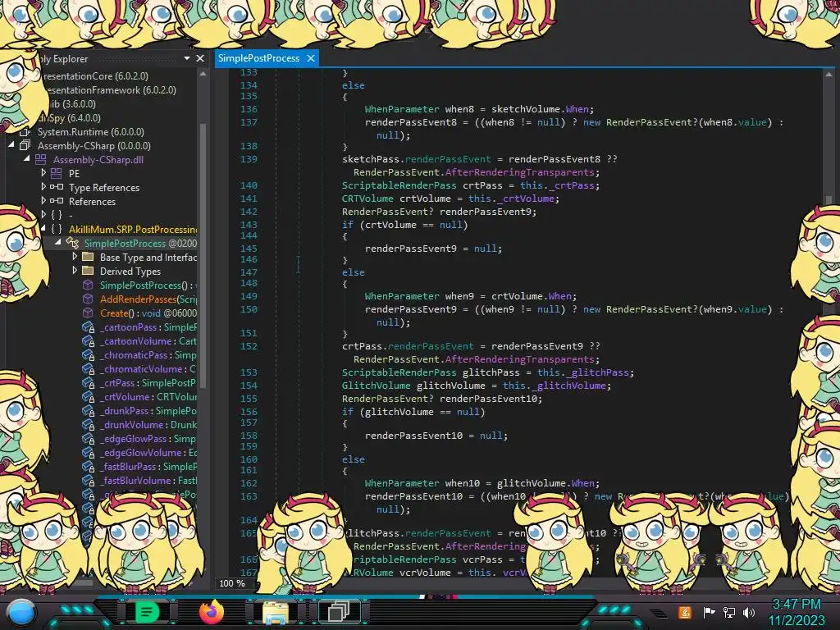Select the Assembly-CSharp (0.0.0.0) assembly icon
This screenshot has width=840, height=630.
25,146
